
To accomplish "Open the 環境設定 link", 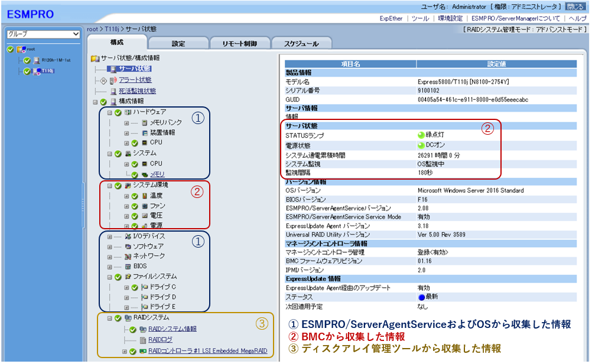I will pos(450,18).
